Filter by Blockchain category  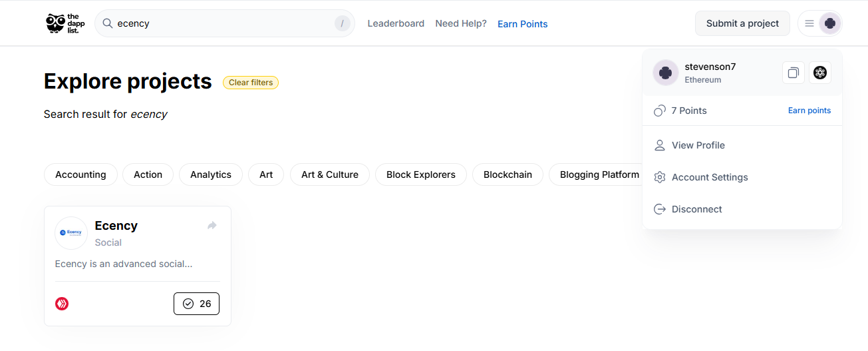pos(507,175)
